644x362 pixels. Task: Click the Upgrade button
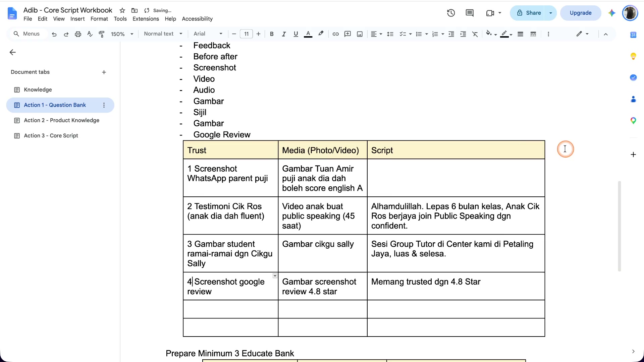(x=581, y=13)
